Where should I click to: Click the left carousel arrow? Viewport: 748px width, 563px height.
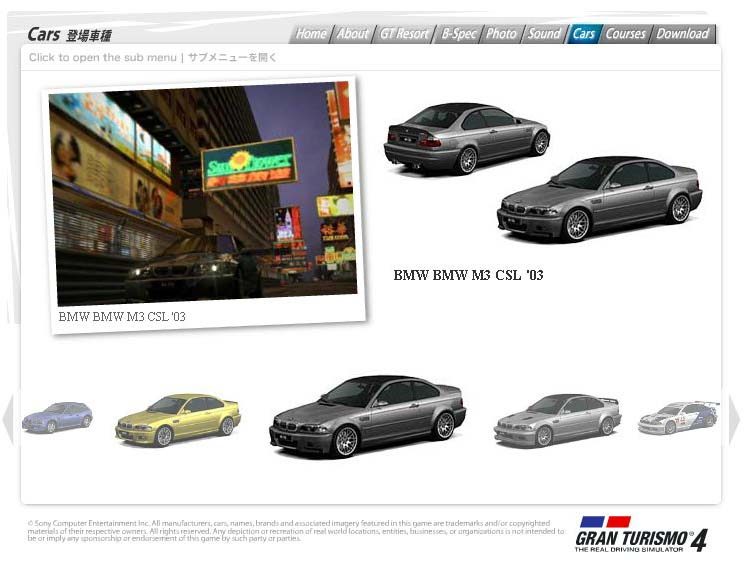click(x=8, y=418)
